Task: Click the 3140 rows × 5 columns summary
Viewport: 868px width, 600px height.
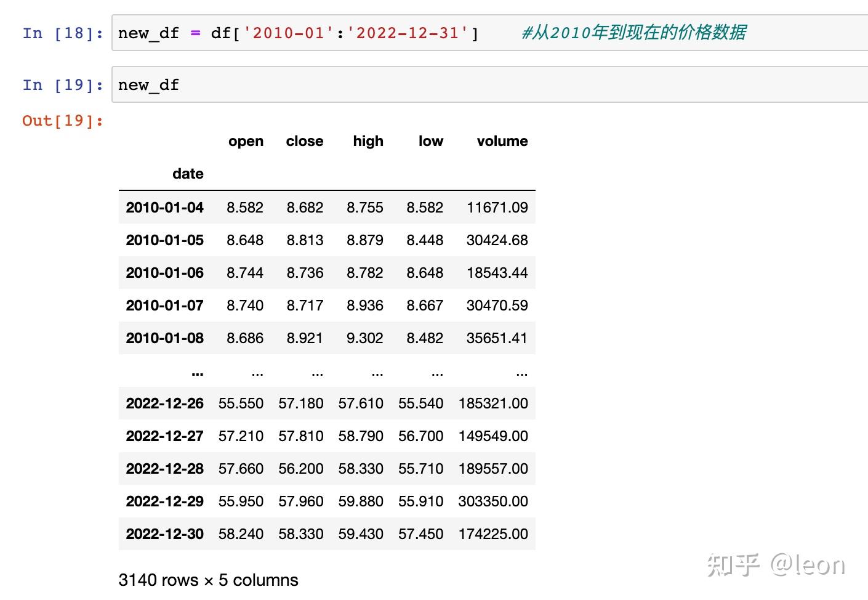Action: click(x=208, y=580)
